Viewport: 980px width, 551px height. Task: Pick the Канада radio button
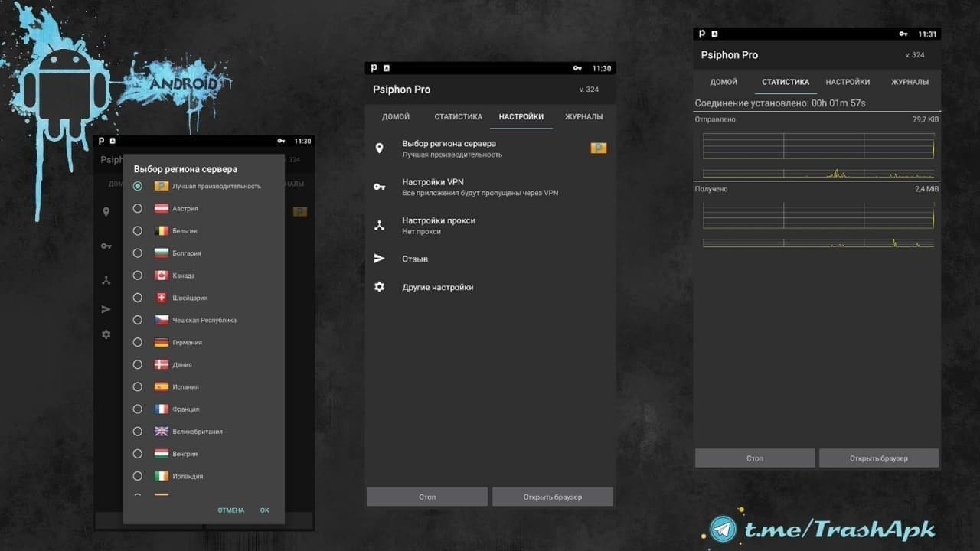coord(138,275)
